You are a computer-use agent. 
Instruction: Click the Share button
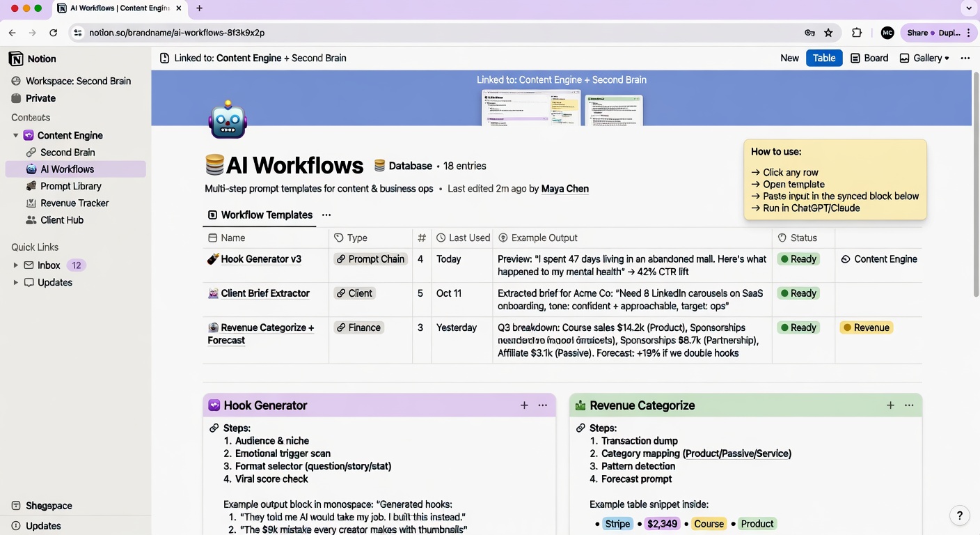tap(917, 33)
